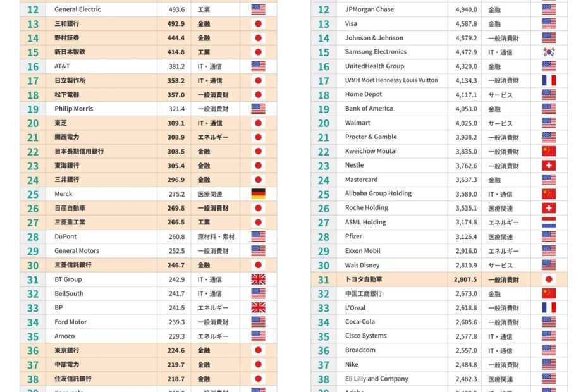Click the US flag in AT&T row

coord(258,66)
